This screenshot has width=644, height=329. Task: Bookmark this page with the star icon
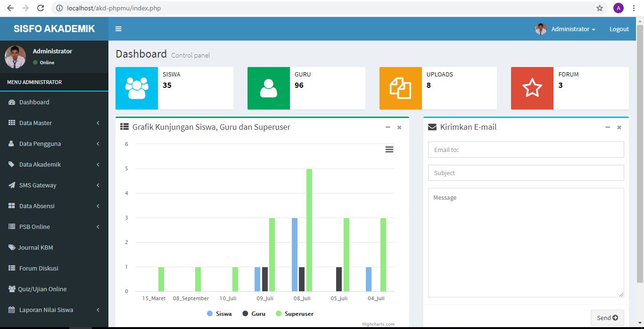click(600, 8)
